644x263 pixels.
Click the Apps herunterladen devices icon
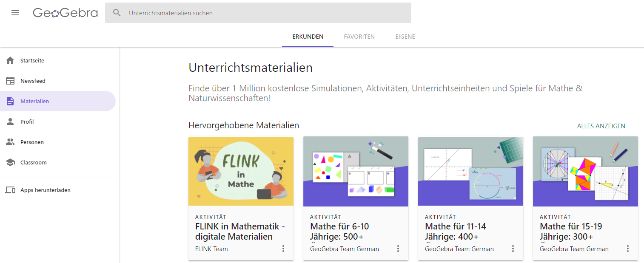pyautogui.click(x=10, y=190)
